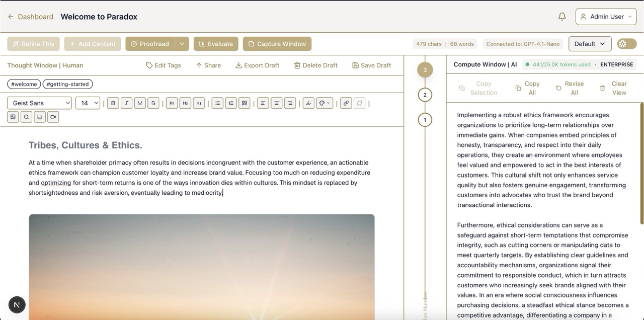Open the Geist Sans font family dropdown
Screen dimensions: 644x320
tap(39, 103)
